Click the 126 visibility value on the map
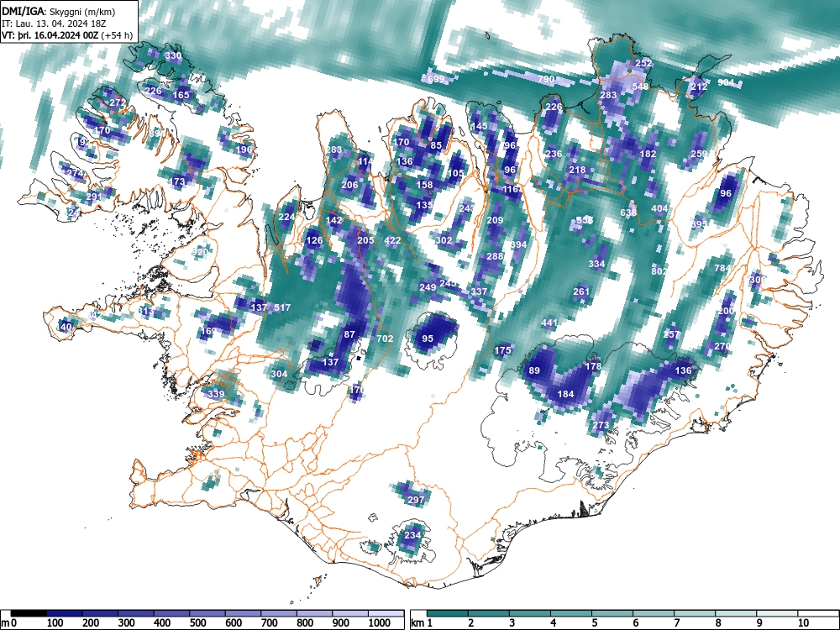840x630 pixels. pyautogui.click(x=314, y=240)
